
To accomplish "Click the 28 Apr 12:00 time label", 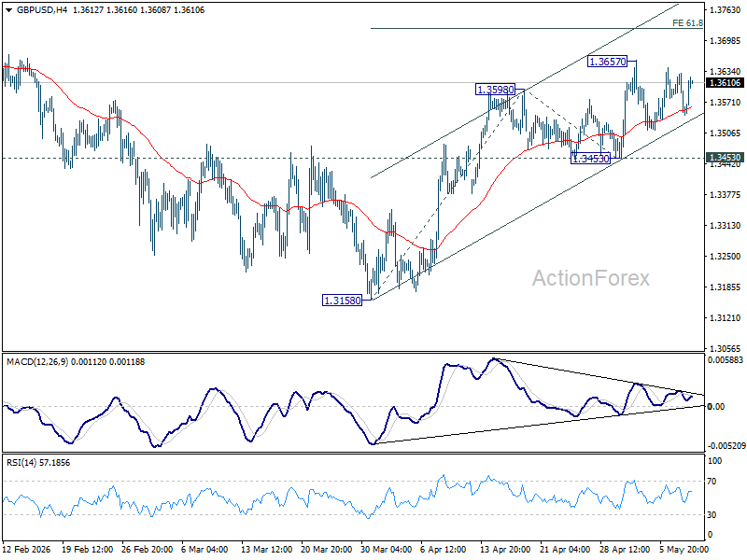I will (625, 550).
